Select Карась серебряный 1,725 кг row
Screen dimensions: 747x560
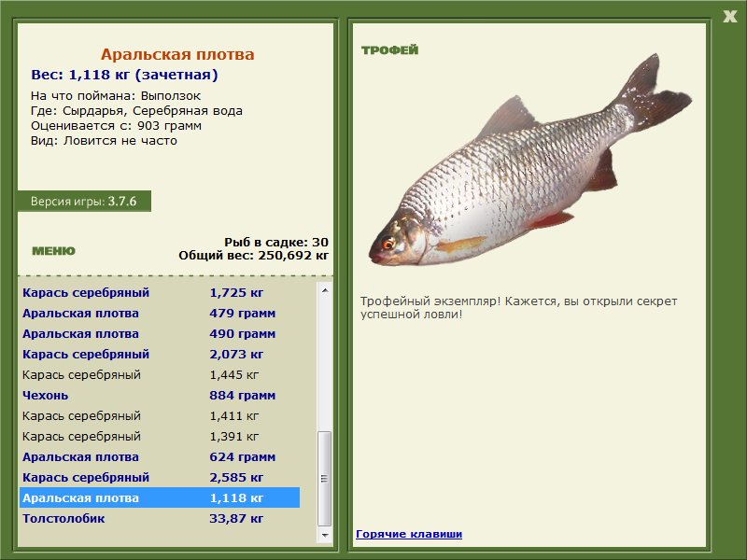[x=160, y=292]
